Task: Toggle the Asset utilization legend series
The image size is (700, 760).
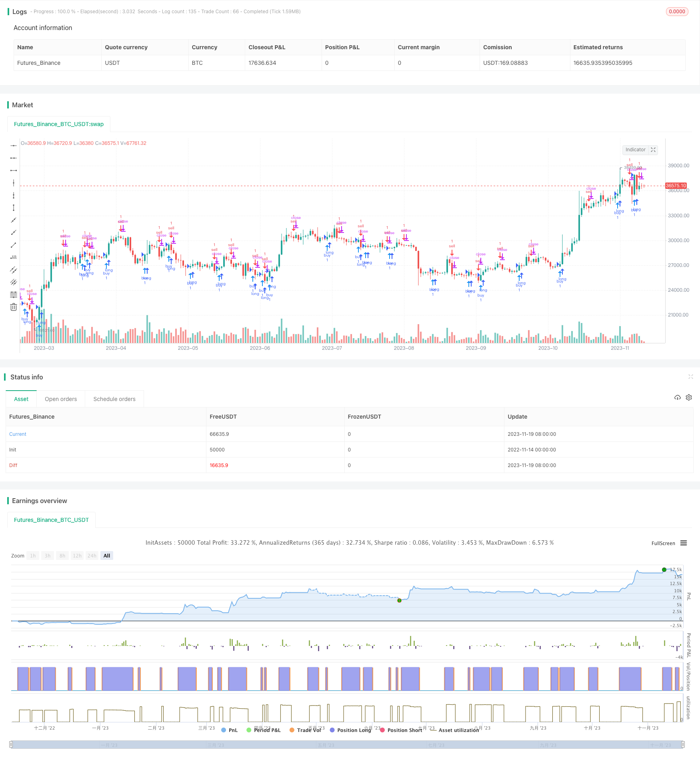Action: coord(455,730)
